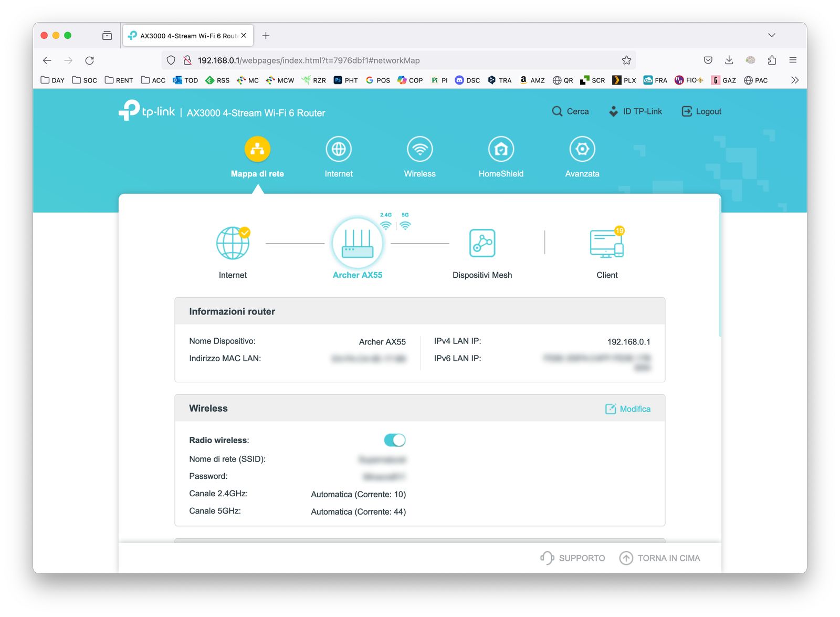Open the PHT bookmark

click(x=346, y=80)
